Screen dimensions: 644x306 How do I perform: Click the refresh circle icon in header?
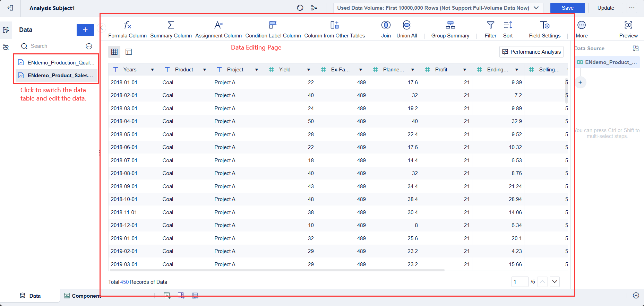[x=300, y=8]
